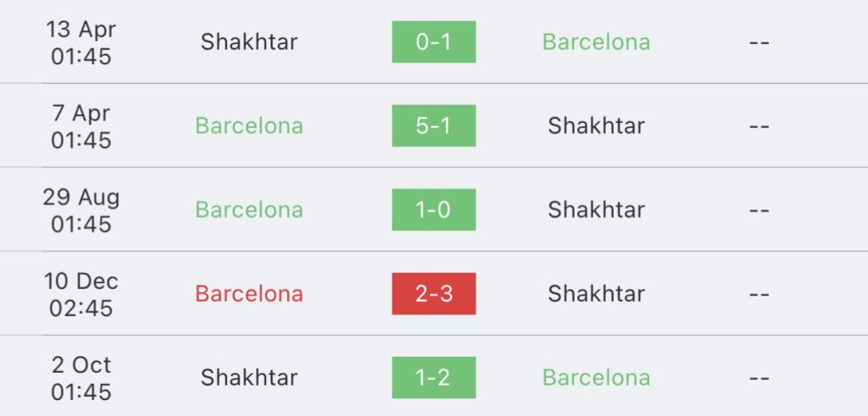Select Shakhtar away team in 29 Aug row
868x416 pixels.
point(596,209)
